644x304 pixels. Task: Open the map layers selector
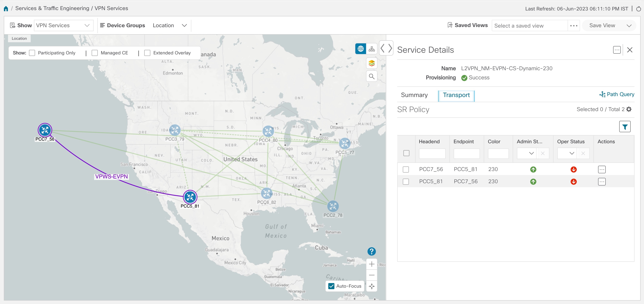tap(372, 63)
